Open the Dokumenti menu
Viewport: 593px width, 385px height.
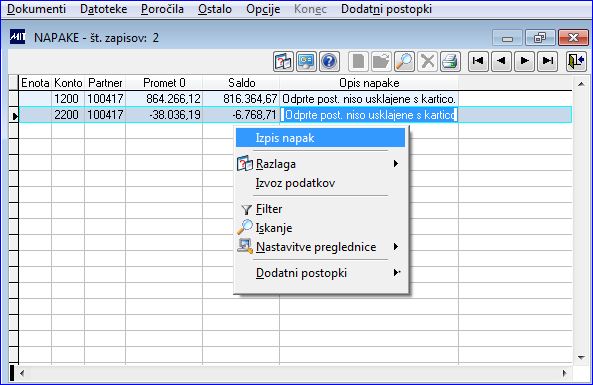(36, 9)
